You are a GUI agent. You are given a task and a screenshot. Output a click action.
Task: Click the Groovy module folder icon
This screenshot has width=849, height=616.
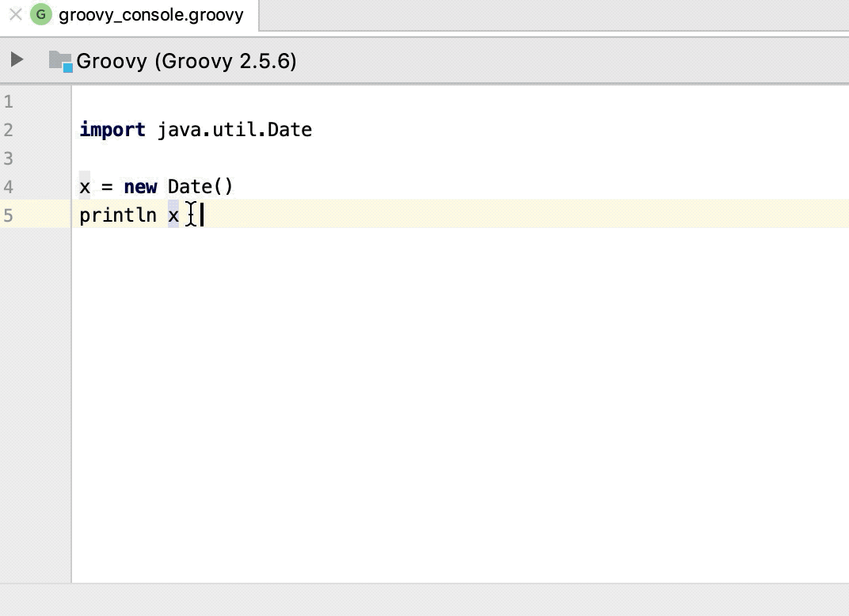click(60, 60)
